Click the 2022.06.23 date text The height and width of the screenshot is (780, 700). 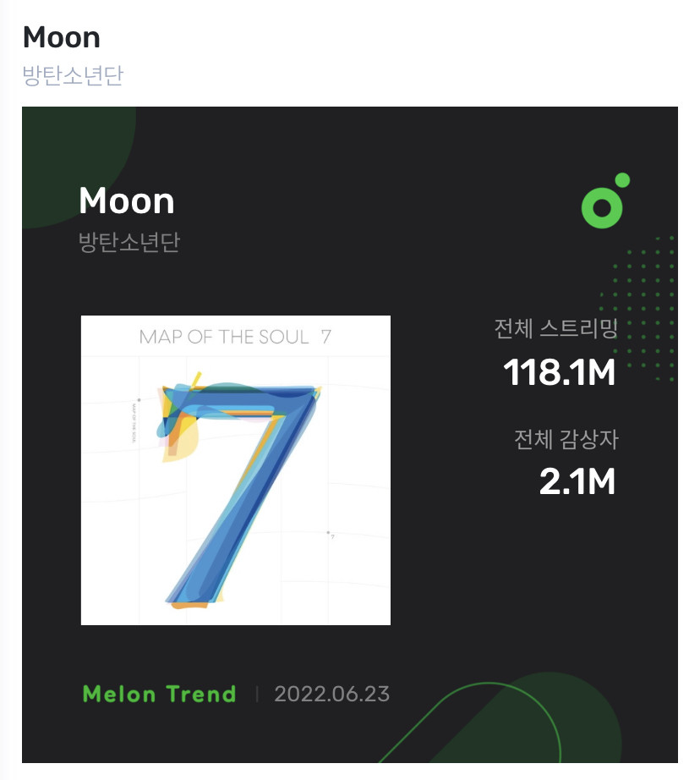[331, 695]
